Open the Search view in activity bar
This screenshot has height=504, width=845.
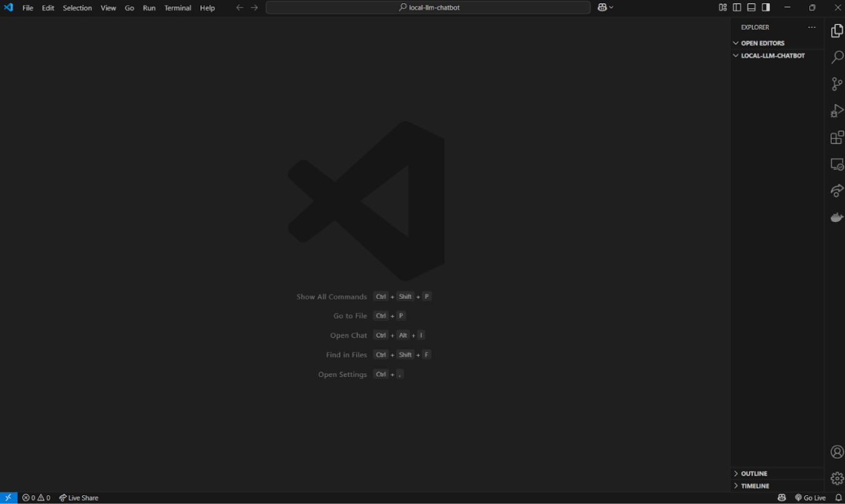click(x=837, y=58)
